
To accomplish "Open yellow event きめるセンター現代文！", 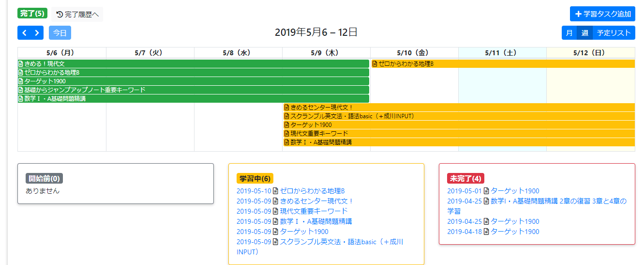I will pos(459,108).
